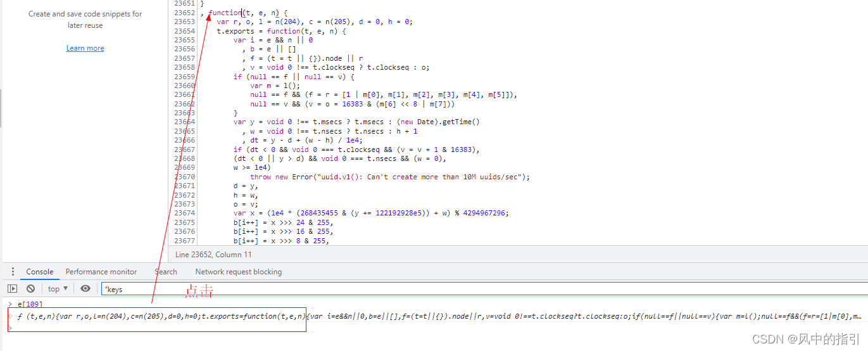Screen dimensions: 868x351
Task: Click line number 23652 in the gutter
Action: 184,13
